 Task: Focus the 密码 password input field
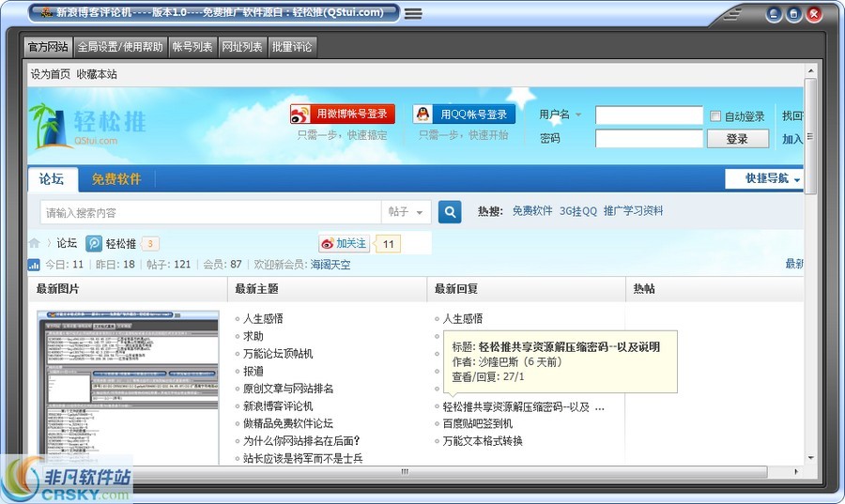[649, 138]
